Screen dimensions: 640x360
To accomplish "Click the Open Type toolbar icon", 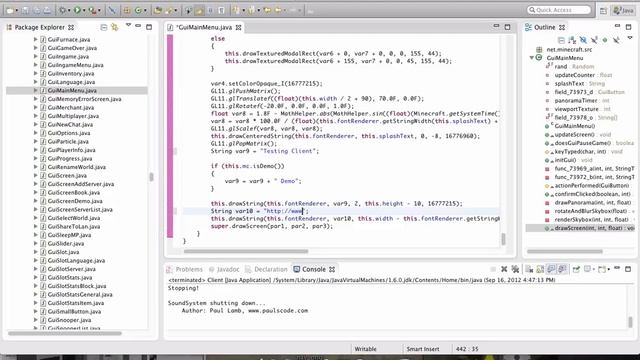I will 158,11.
